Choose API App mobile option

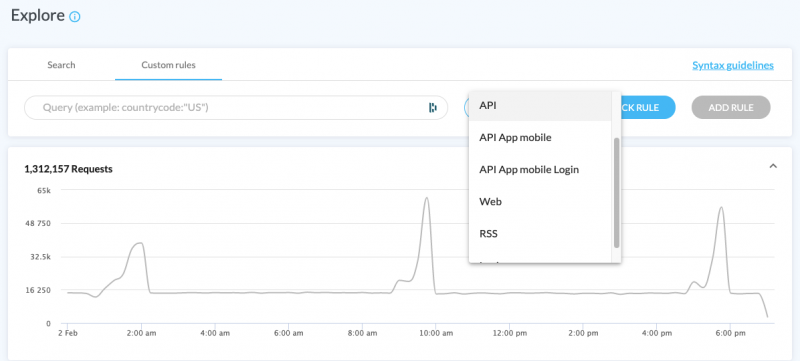coord(540,138)
